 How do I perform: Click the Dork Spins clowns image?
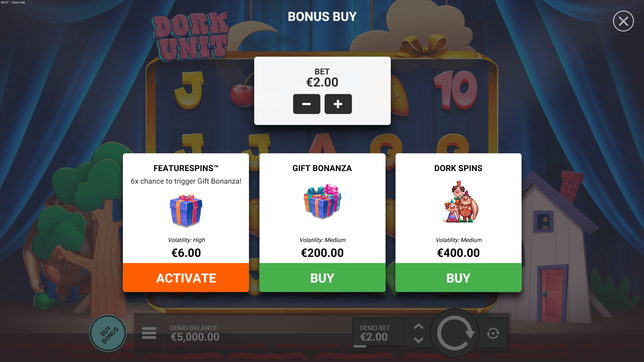461,202
